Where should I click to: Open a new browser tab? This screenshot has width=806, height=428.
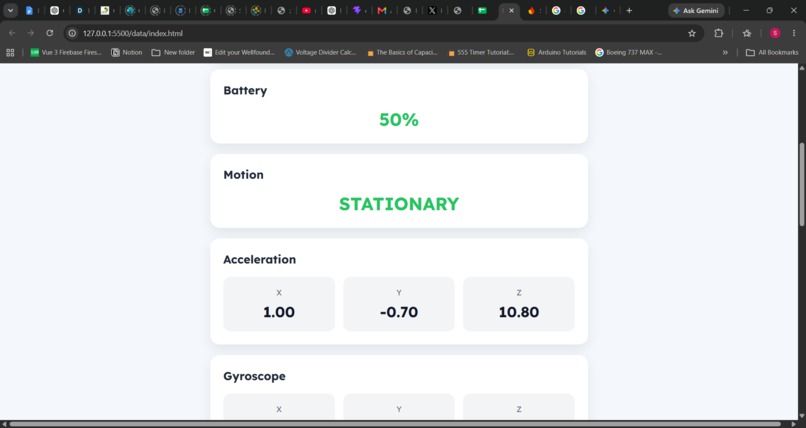coord(629,10)
